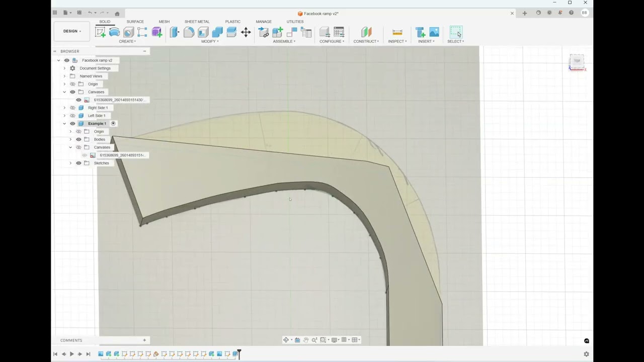
Task: Click the As-built Joint icon
Action: (292, 32)
